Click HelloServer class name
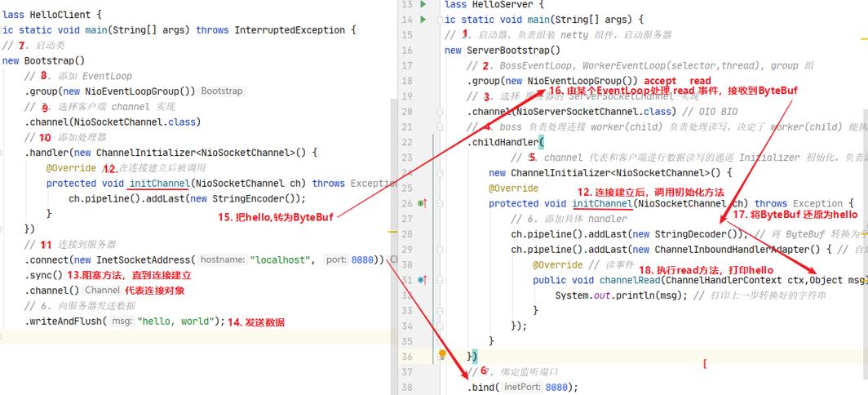 click(x=503, y=4)
